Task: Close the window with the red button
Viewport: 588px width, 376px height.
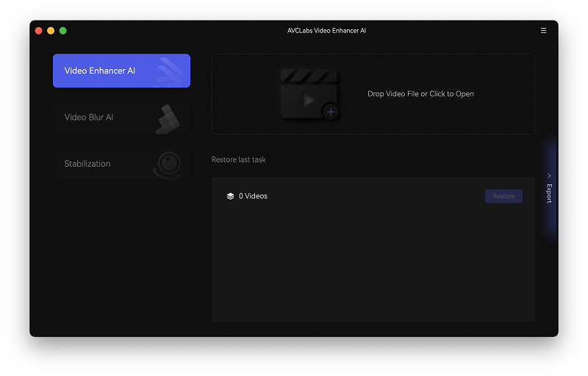Action: [x=39, y=31]
